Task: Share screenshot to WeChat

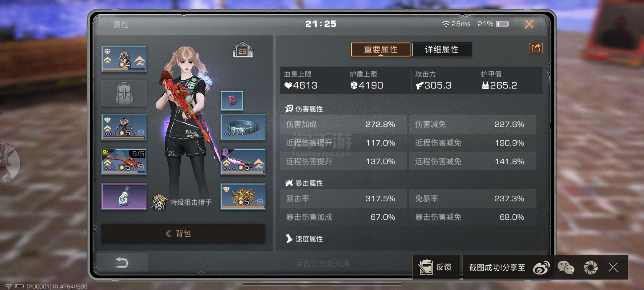Action: (566, 267)
